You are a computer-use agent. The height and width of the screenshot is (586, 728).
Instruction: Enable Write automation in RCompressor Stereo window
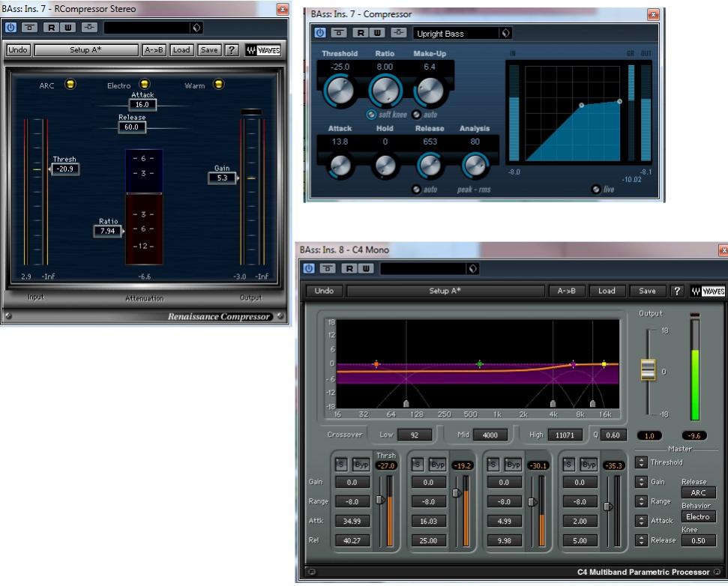click(67, 28)
